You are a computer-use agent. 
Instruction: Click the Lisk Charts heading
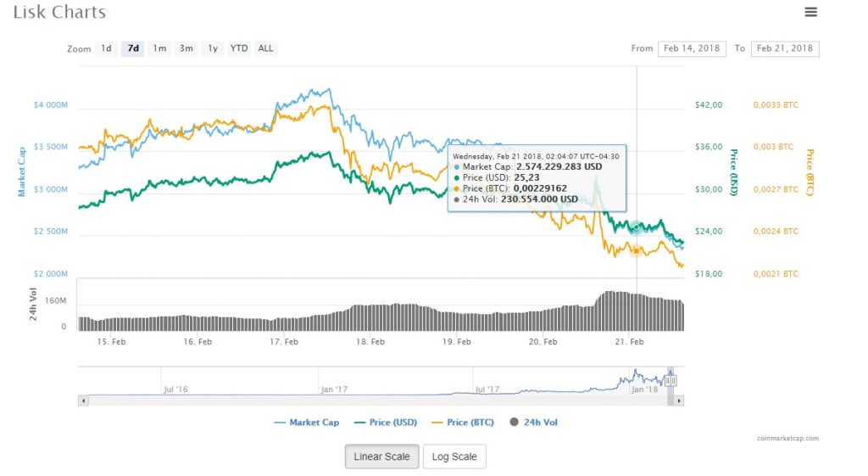tap(59, 12)
